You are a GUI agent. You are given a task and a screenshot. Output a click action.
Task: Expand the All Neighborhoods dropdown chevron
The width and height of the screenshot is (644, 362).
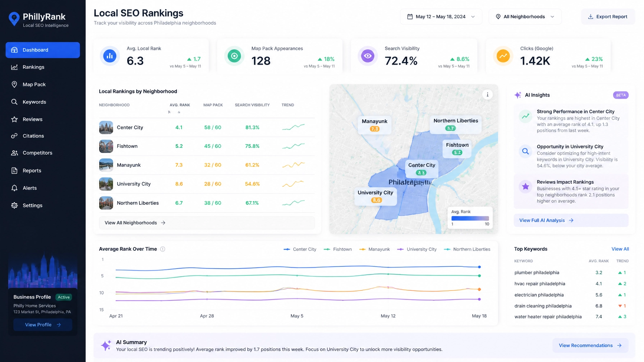point(552,17)
